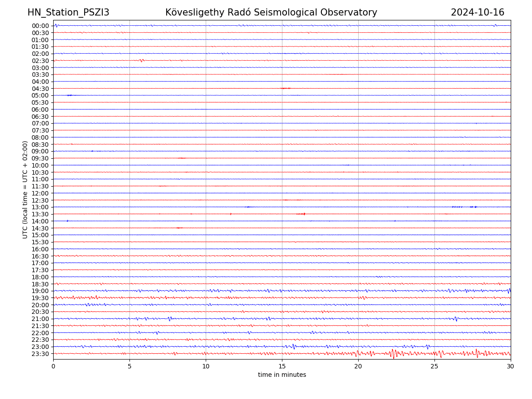Click x-axis tick label 15
Viewport: 532px width, 399px height.
(x=282, y=366)
